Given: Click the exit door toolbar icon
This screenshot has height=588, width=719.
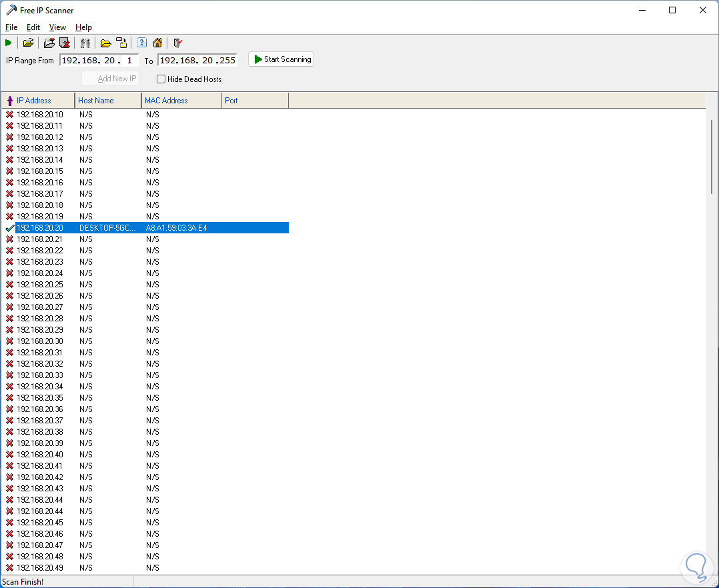Looking at the screenshot, I should [x=178, y=43].
